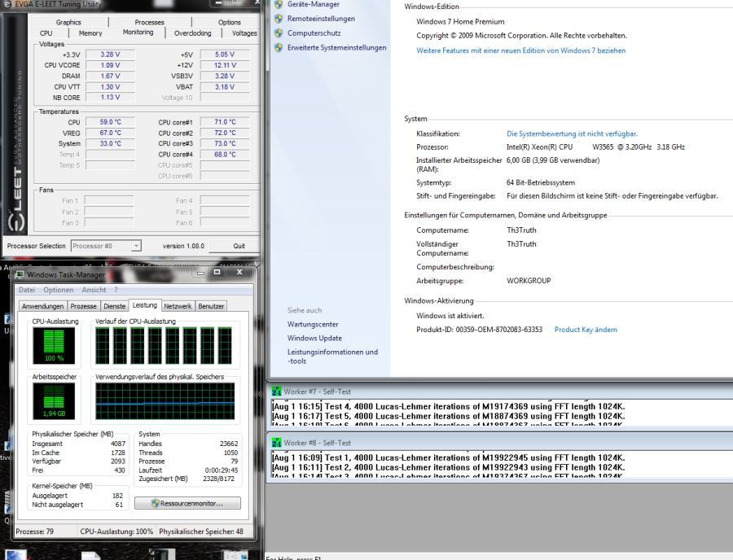Click physical memory usage history graph
This screenshot has width=733, height=560.
[x=165, y=401]
